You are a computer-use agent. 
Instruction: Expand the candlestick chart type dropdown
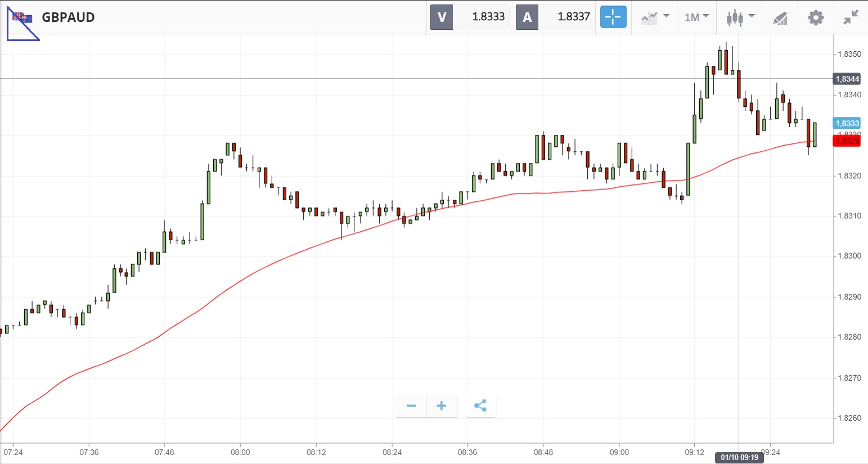(739, 17)
